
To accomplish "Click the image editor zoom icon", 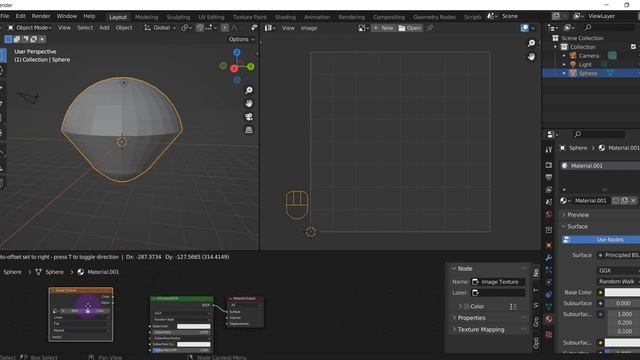I will pyautogui.click(x=531, y=43).
